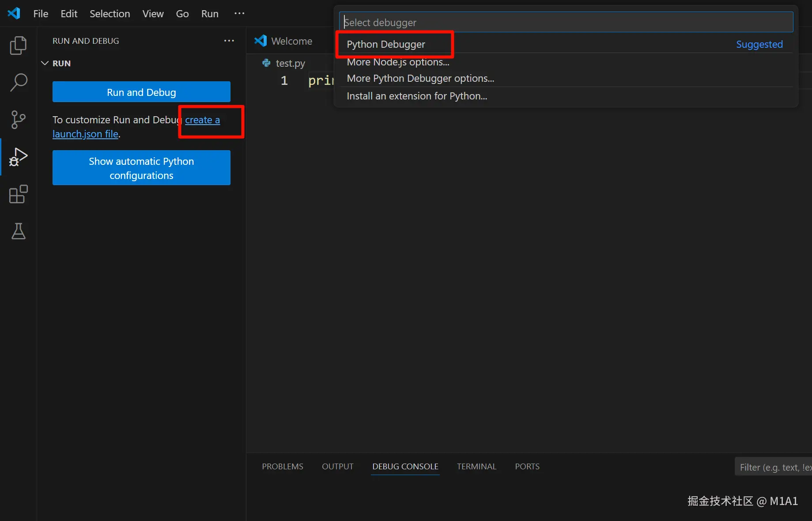Open the Search view icon

click(18, 82)
